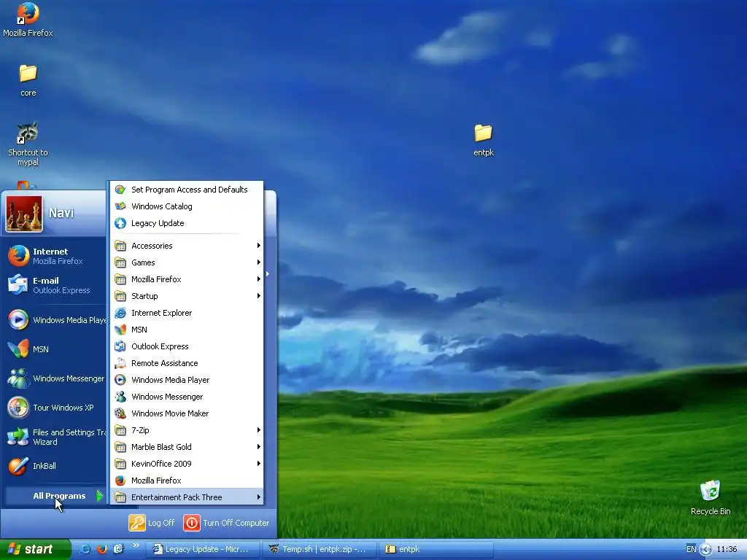Open the Recycle Bin icon
The width and height of the screenshot is (747, 560).
click(711, 497)
